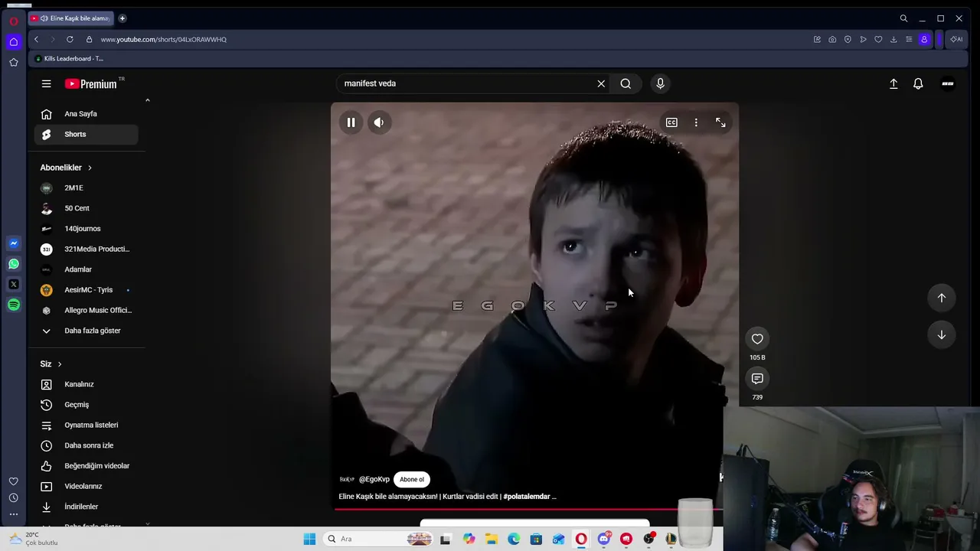Click the sidebar scroll-up arrow

pyautogui.click(x=148, y=100)
